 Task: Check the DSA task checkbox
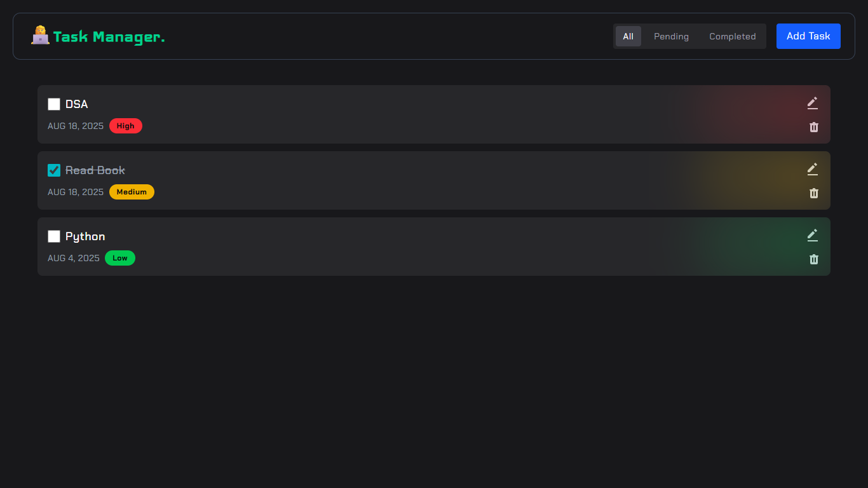coord(54,104)
